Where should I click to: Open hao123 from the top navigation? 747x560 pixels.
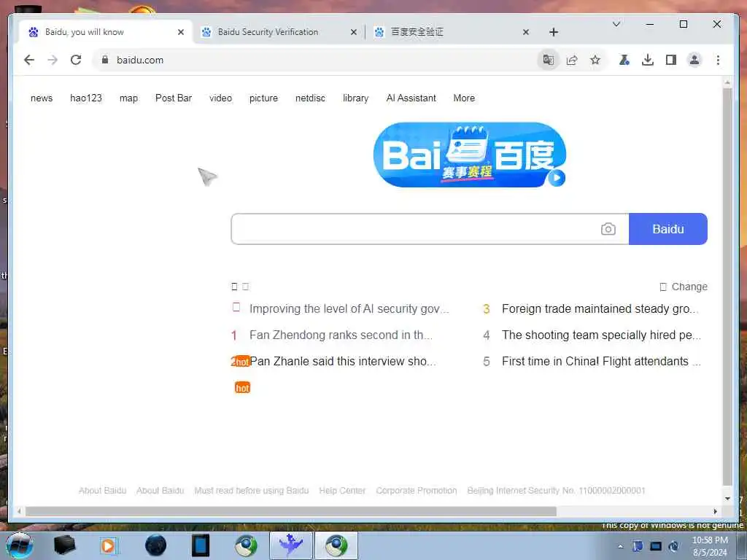pos(86,98)
